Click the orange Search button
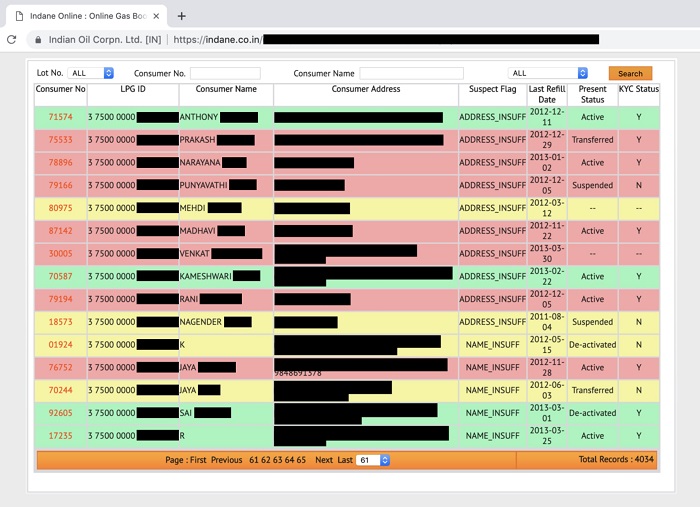Screen dimensions: 700x507 pyautogui.click(x=630, y=74)
